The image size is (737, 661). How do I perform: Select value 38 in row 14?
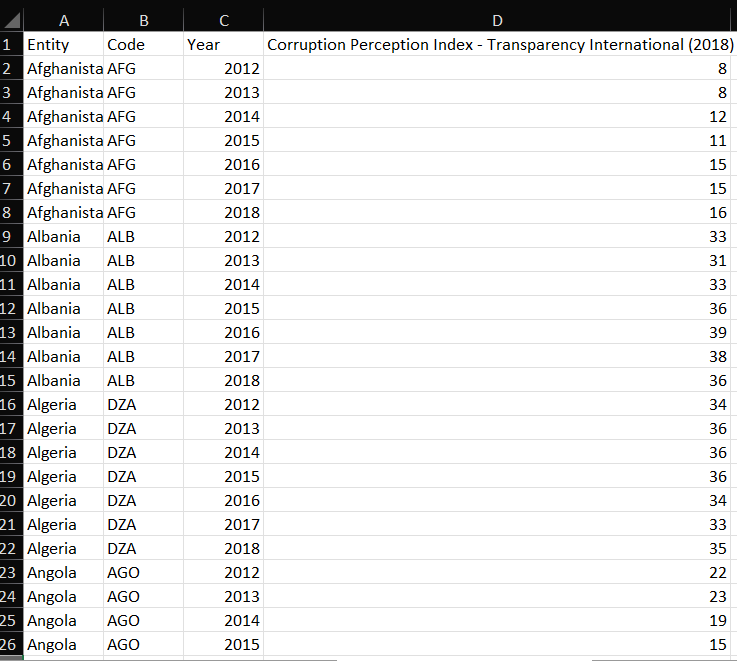click(497, 356)
